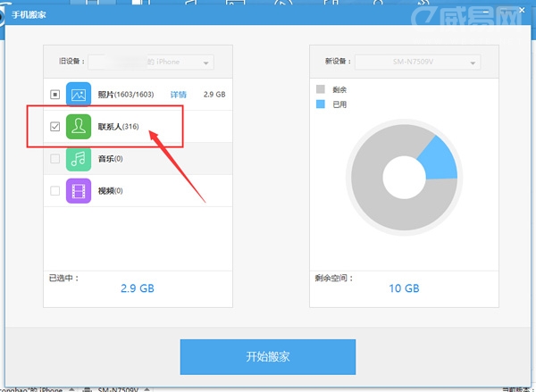Click the purple Video (视频) film icon
This screenshot has height=392, width=536.
(x=79, y=191)
